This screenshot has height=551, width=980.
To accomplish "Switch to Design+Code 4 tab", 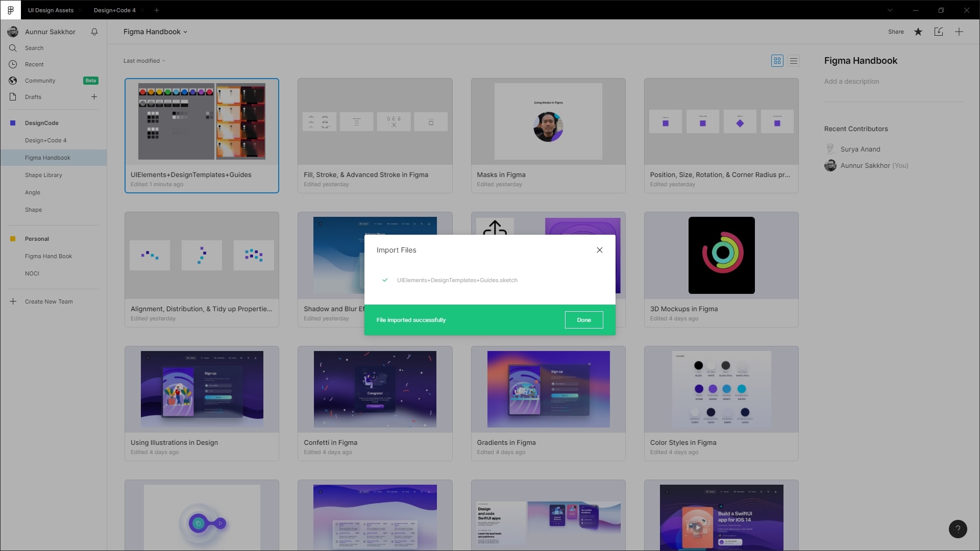I will tap(114, 10).
